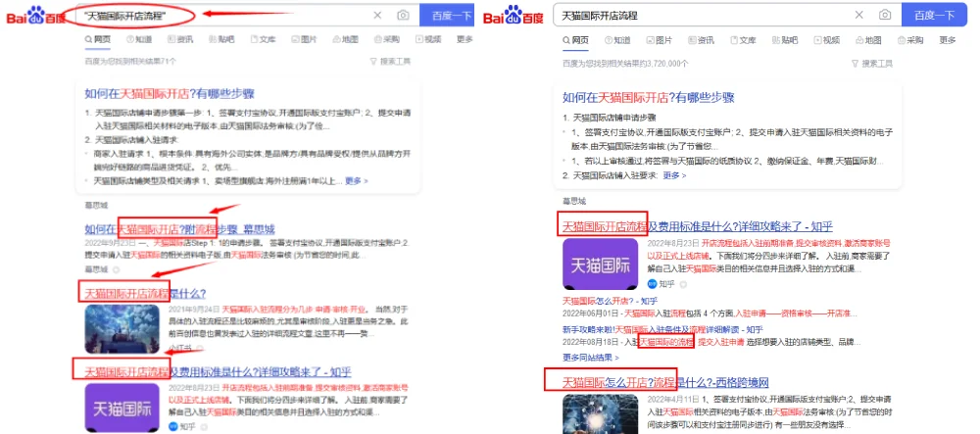Click the Baidu logo on the right page
The height and width of the screenshot is (434, 980).
(514, 16)
